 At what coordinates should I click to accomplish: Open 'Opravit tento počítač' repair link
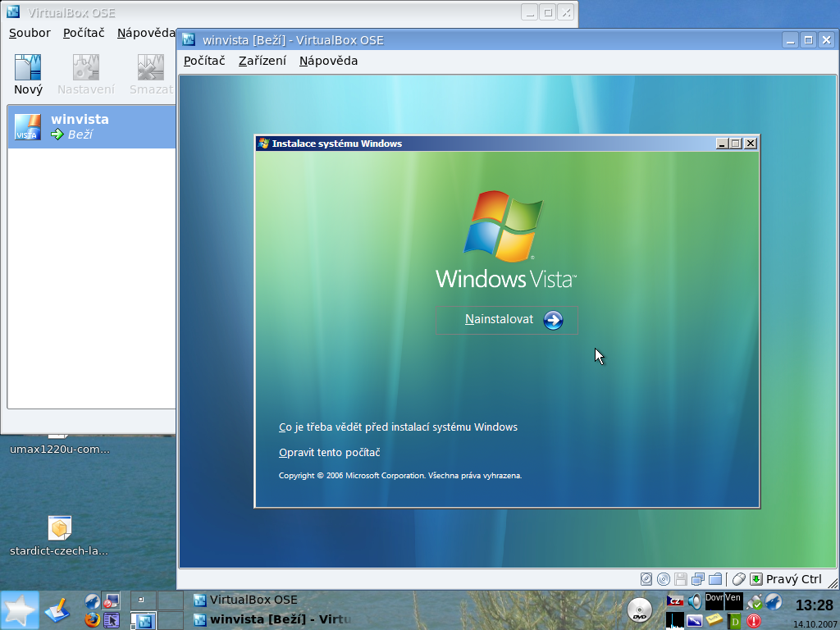(x=329, y=453)
